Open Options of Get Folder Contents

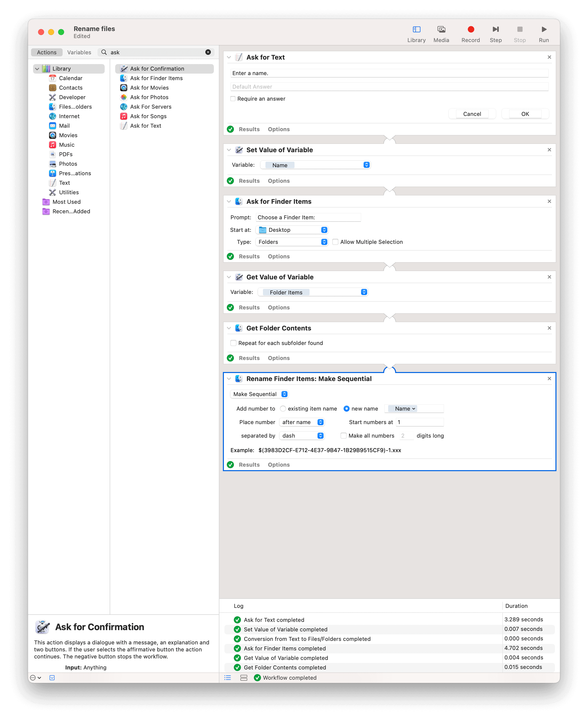coord(278,358)
